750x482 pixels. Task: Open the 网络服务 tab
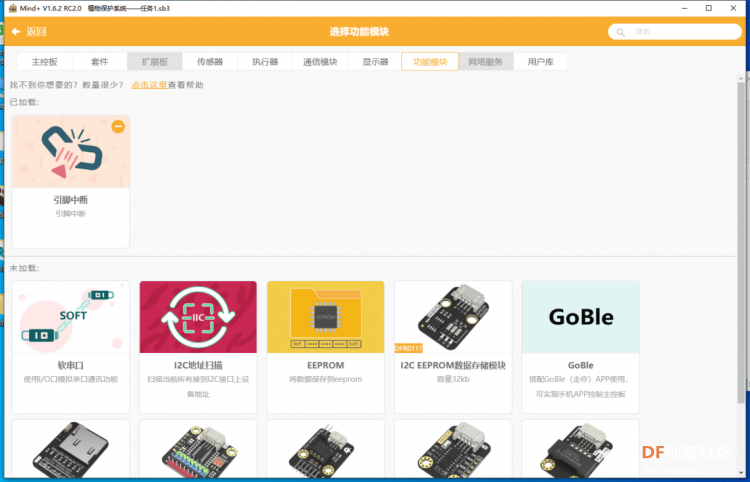(x=485, y=62)
